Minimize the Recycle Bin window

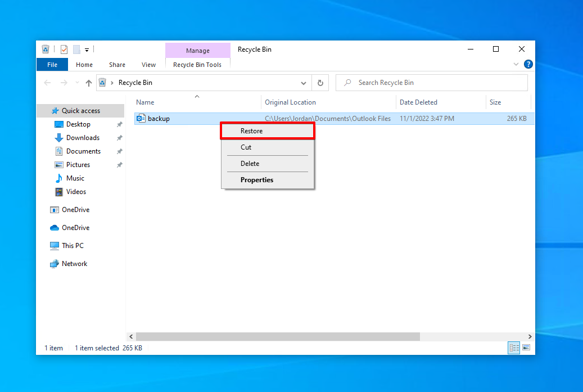point(471,49)
